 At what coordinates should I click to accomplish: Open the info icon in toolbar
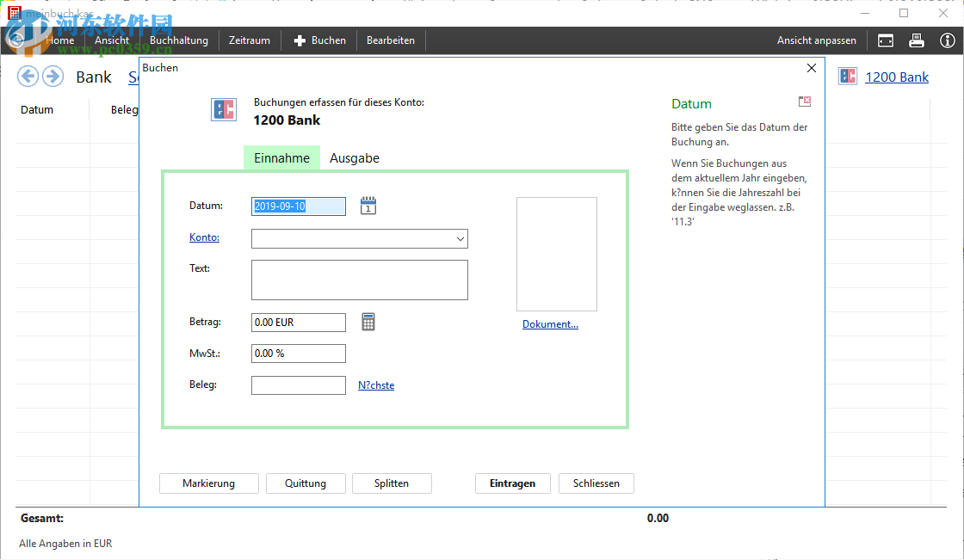coord(948,40)
